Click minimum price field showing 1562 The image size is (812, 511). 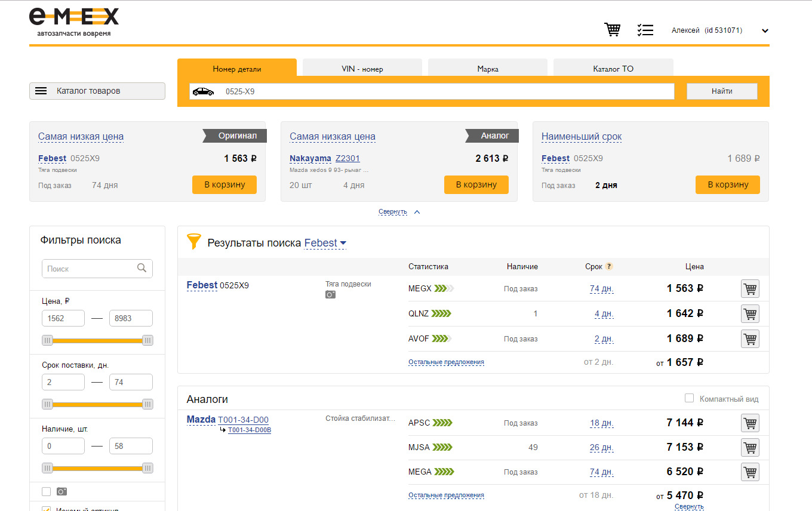pyautogui.click(x=63, y=318)
